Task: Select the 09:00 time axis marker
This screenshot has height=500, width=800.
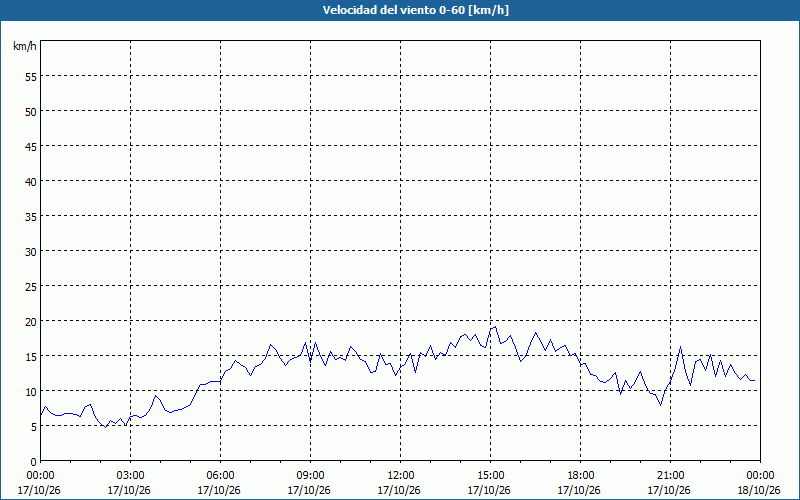Action: click(311, 476)
